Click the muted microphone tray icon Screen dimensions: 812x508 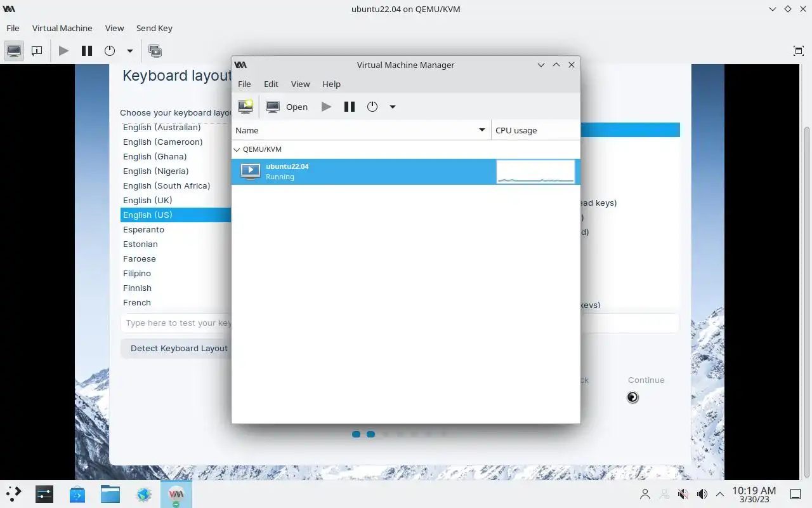click(x=683, y=494)
